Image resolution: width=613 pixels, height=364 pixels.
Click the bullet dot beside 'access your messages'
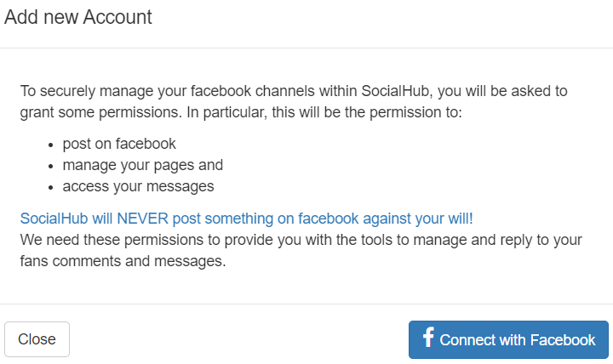51,188
